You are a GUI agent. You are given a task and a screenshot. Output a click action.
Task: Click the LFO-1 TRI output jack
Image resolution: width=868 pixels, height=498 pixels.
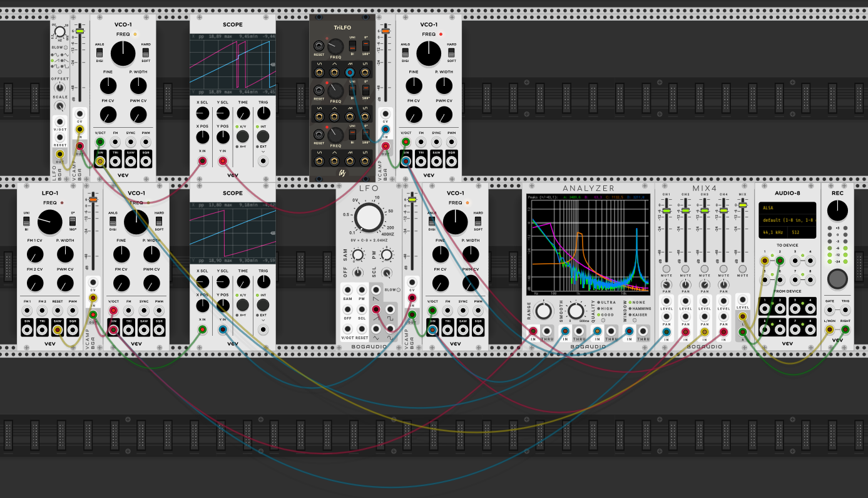coord(43,329)
